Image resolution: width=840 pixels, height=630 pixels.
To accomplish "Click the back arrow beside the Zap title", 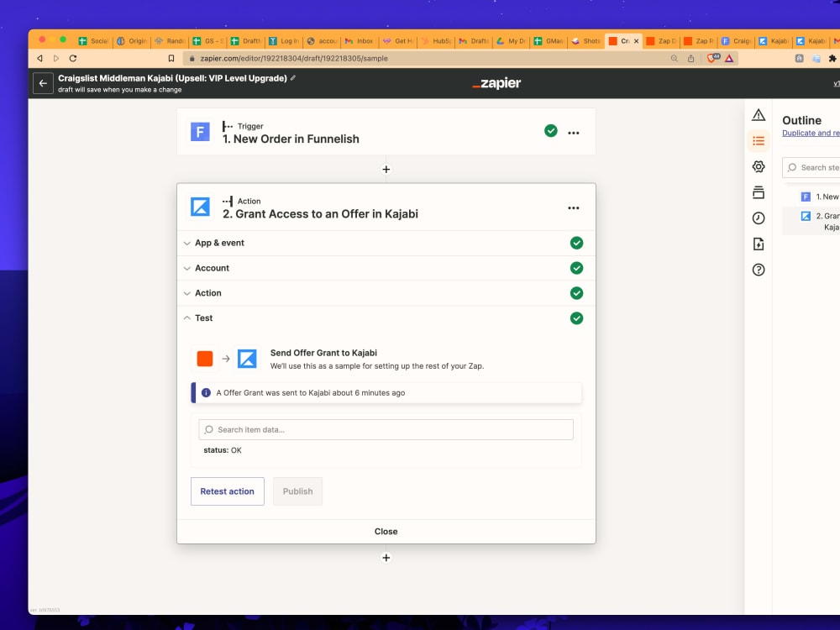I will (x=42, y=83).
